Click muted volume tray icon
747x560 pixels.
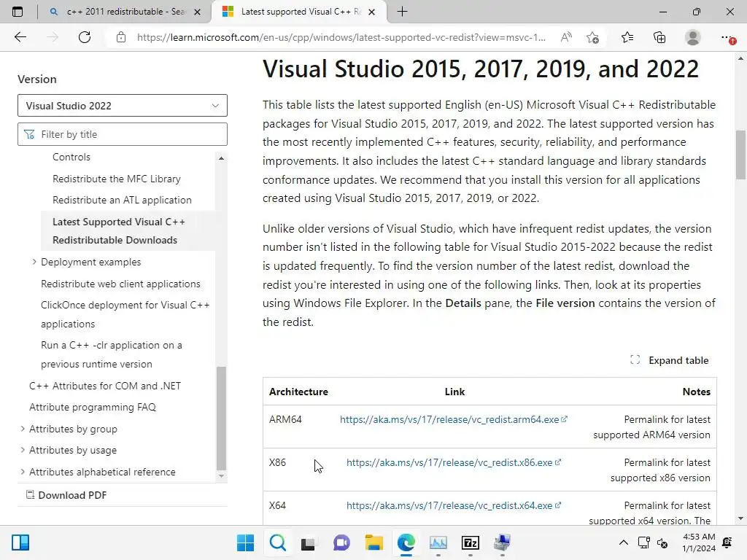(x=662, y=542)
